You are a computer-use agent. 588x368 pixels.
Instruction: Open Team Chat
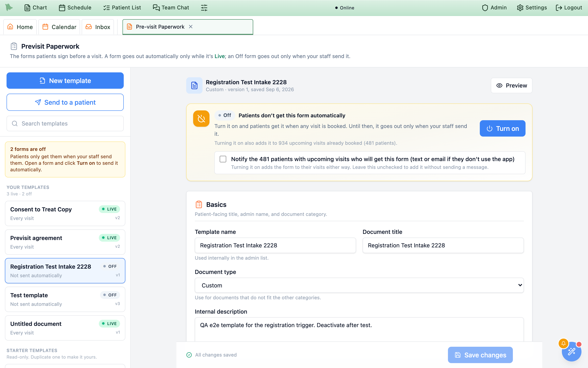(x=171, y=8)
